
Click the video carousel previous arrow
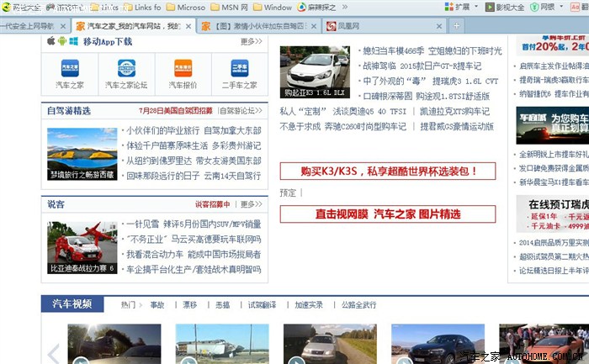(x=54, y=352)
